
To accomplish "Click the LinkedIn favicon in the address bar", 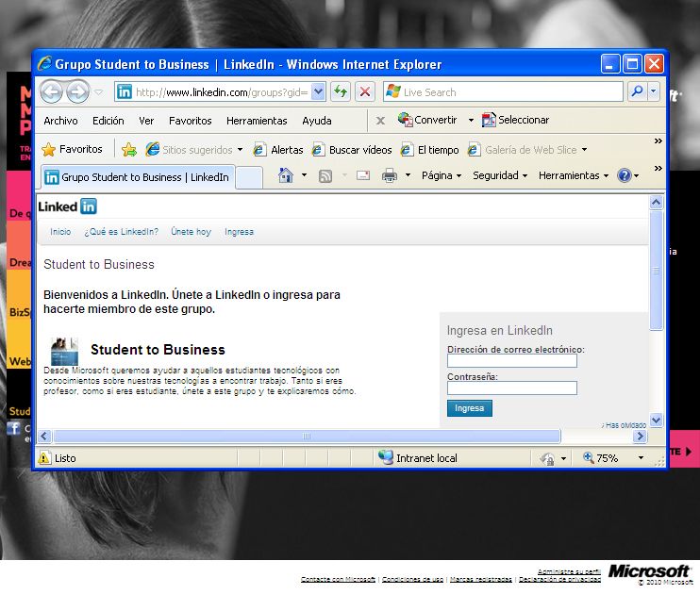I will [x=125, y=92].
